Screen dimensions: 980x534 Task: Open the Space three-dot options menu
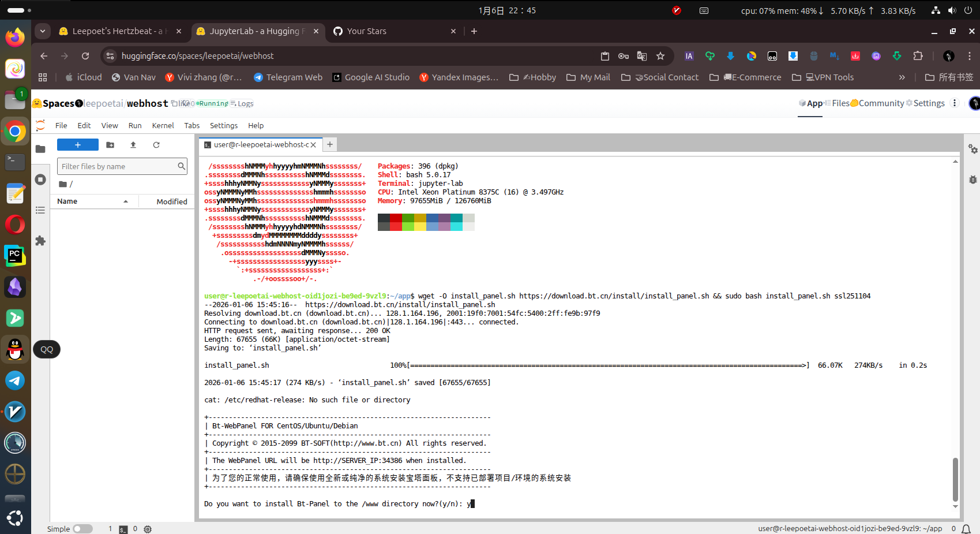pyautogui.click(x=955, y=103)
